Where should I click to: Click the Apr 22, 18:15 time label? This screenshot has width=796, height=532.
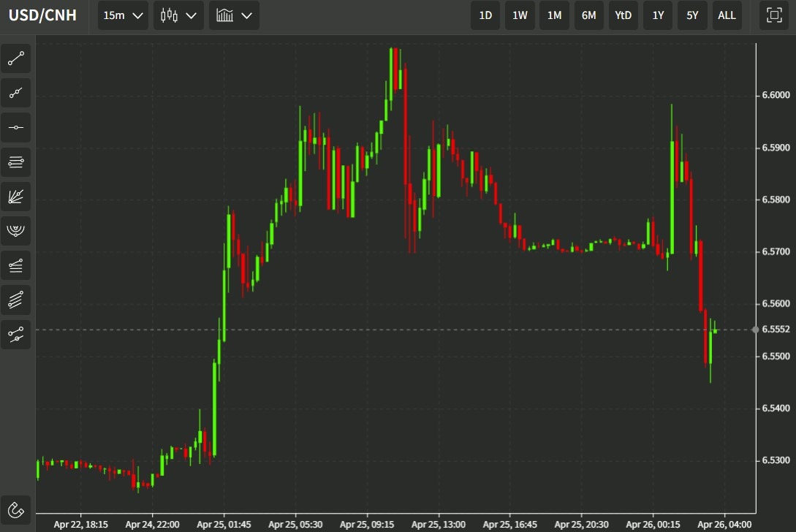click(x=80, y=525)
